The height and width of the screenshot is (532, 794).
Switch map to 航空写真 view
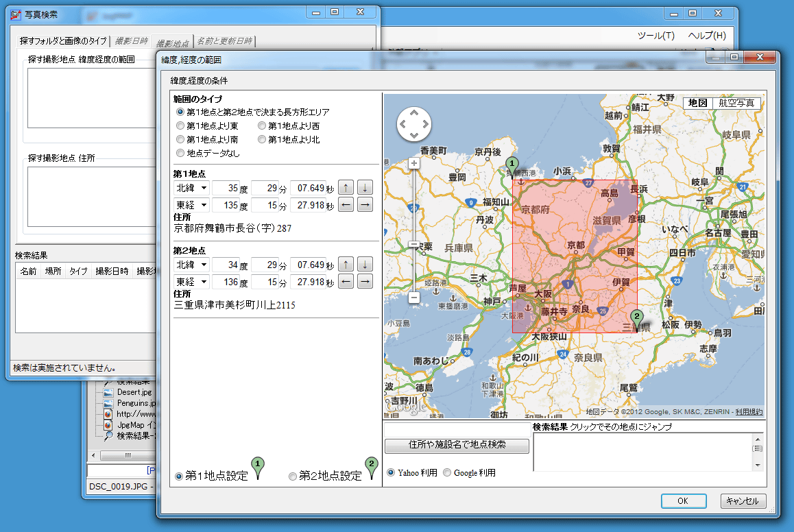coord(736,103)
